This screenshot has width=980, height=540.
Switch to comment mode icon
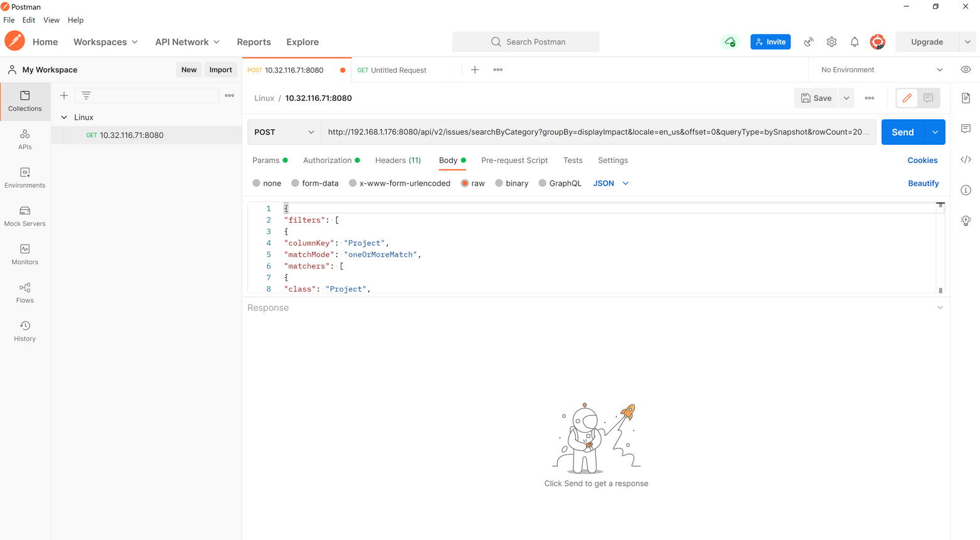click(x=929, y=98)
